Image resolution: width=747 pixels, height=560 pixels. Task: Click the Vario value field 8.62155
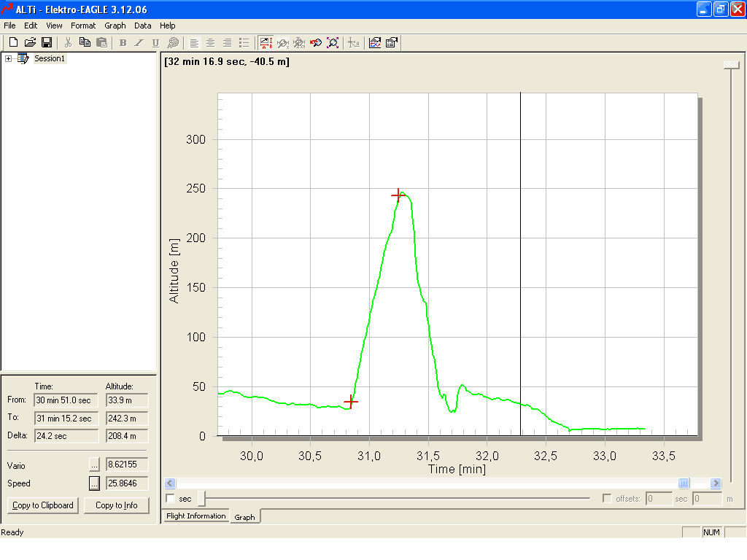(x=127, y=464)
